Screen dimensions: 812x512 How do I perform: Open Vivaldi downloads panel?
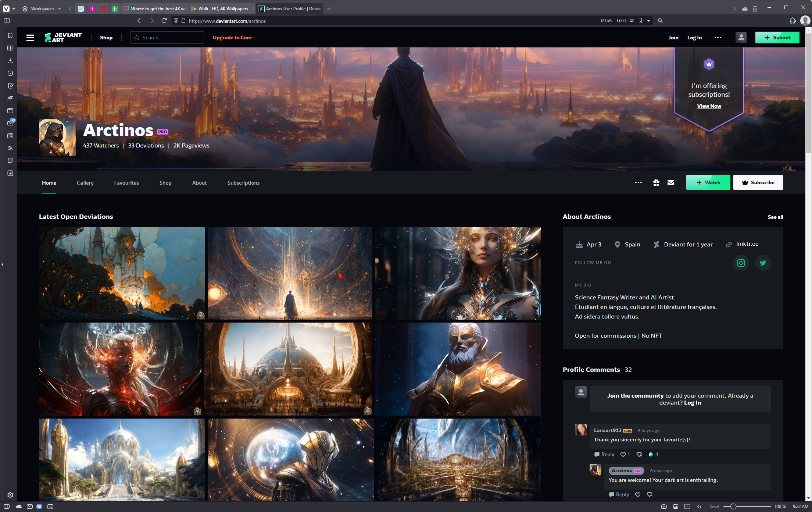[10, 61]
